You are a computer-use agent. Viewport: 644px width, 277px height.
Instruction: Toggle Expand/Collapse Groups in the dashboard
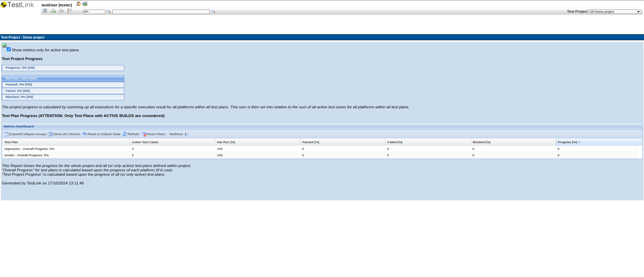click(25, 134)
